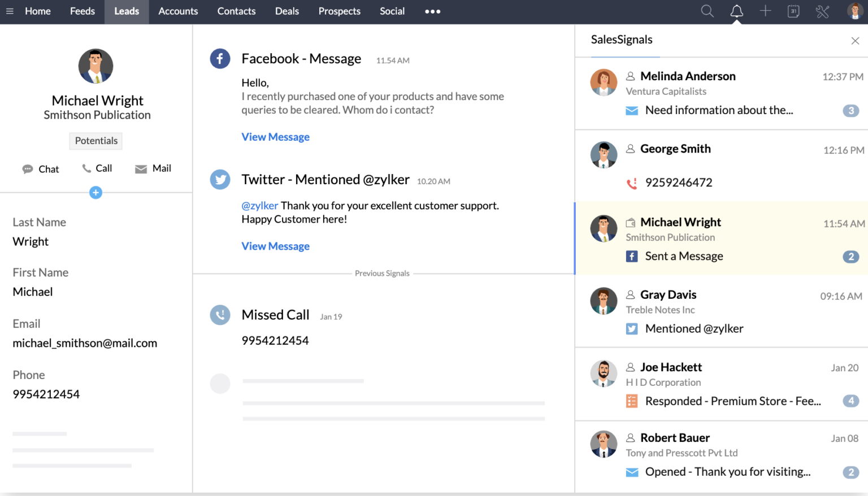Screen dimensions: 868x496
Task: Open user profile avatar in top right
Action: [854, 11]
